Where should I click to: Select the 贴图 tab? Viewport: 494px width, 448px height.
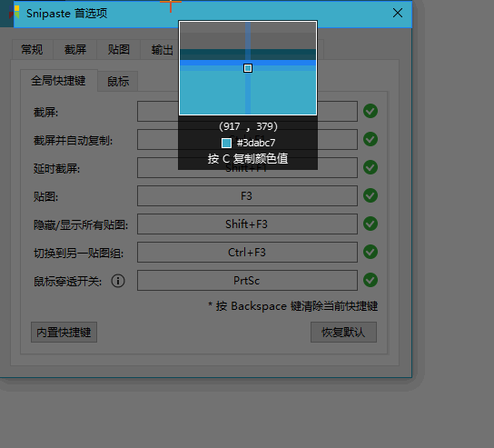click(119, 49)
